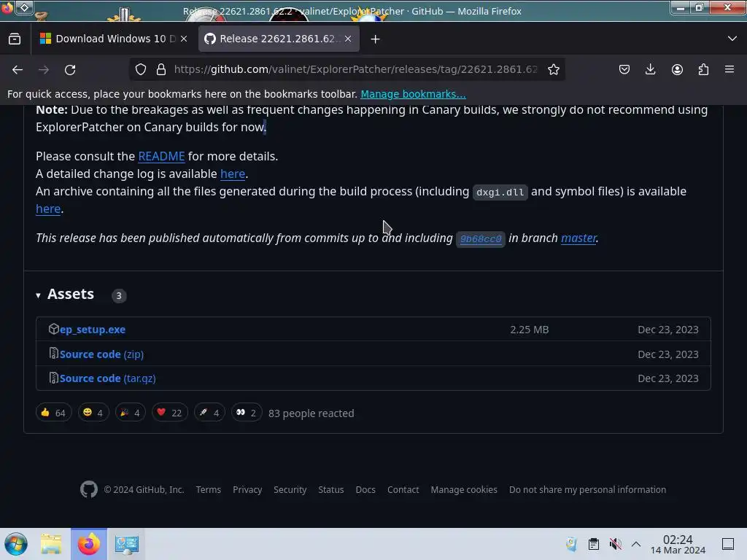Open the system settings taskbar icon

coord(126,544)
